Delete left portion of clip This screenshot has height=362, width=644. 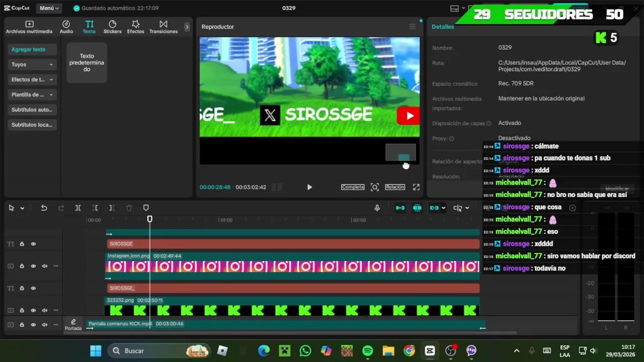[x=95, y=208]
